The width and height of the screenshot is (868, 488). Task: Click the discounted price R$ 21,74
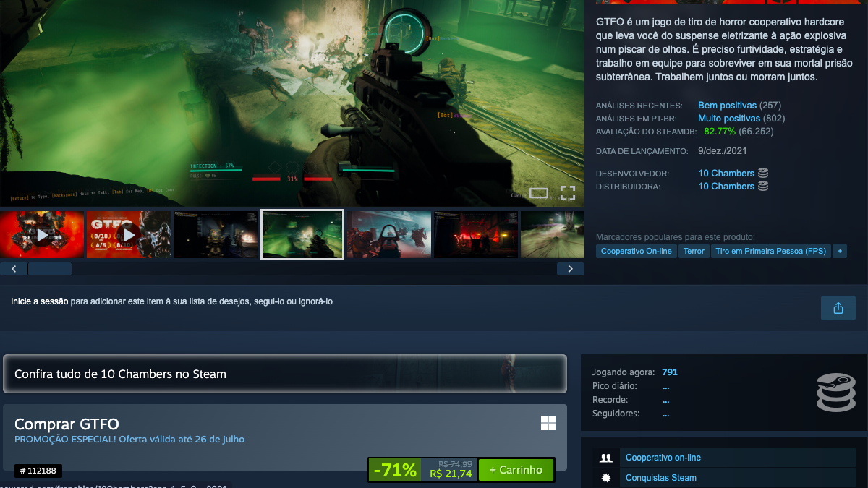[x=451, y=474]
